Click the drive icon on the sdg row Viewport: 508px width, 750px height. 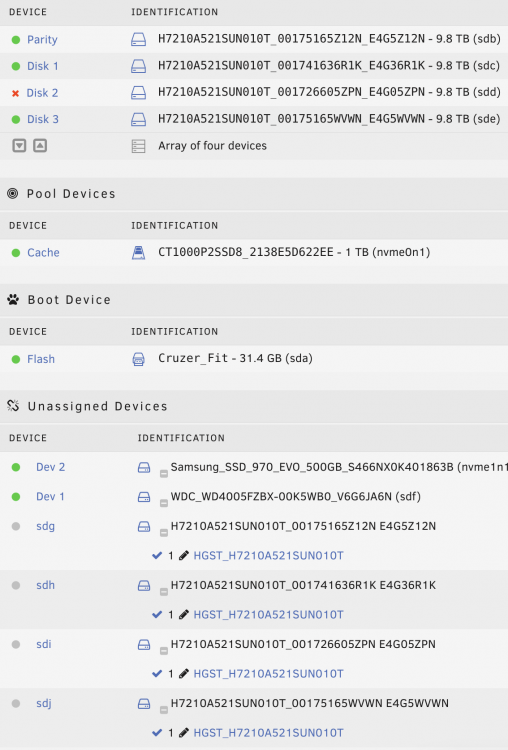(x=144, y=527)
